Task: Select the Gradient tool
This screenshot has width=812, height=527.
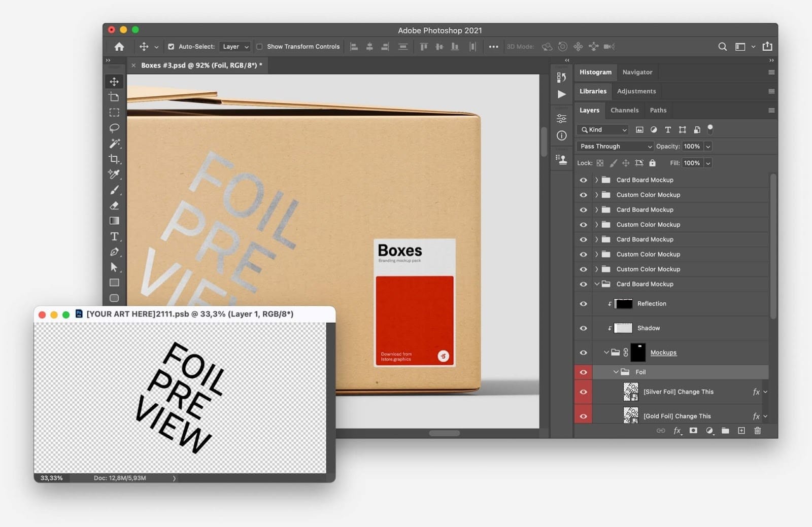Action: (x=114, y=221)
